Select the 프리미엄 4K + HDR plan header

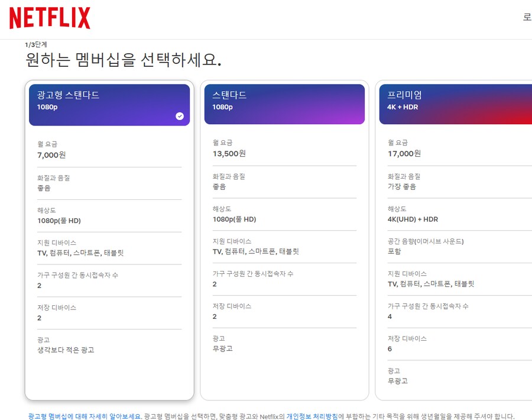456,104
